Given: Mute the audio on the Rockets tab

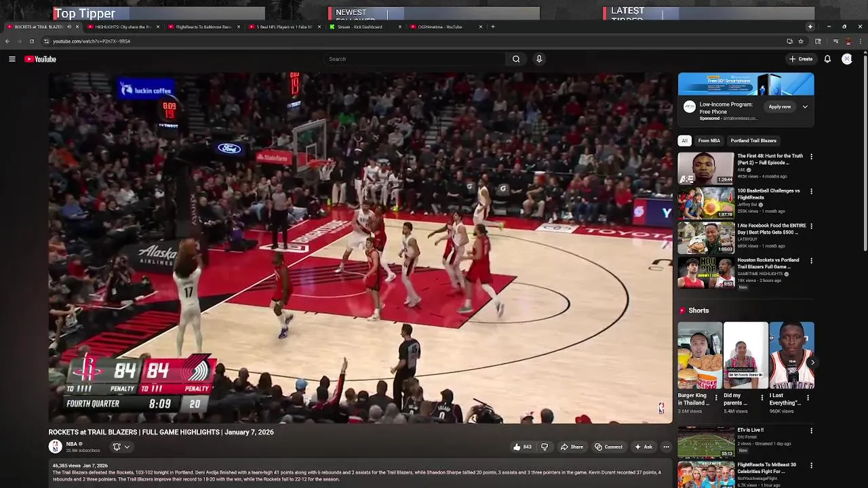Looking at the screenshot, I should (68, 27).
